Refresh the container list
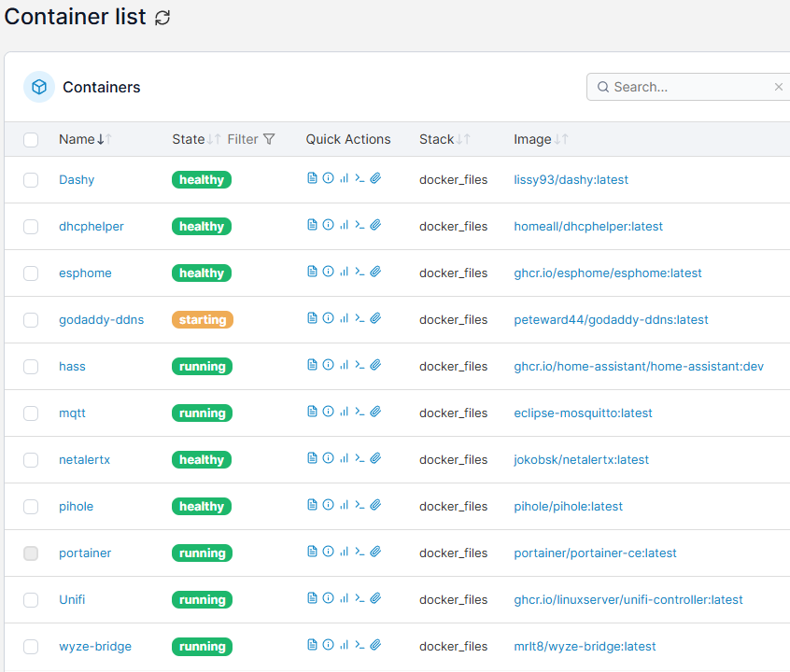Viewport: 790px width, 672px height. click(162, 18)
